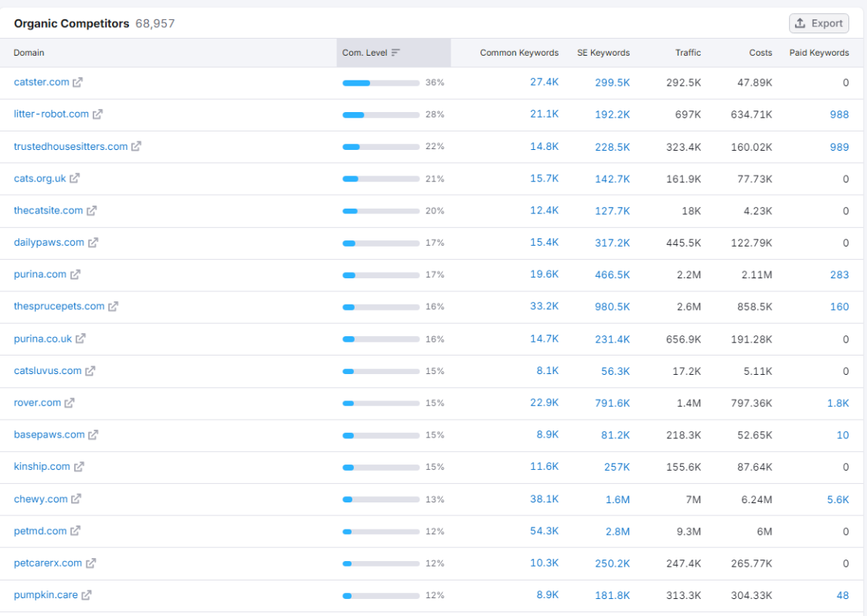The image size is (867, 616).
Task: Select the Organic Competitors heading
Action: pos(71,24)
